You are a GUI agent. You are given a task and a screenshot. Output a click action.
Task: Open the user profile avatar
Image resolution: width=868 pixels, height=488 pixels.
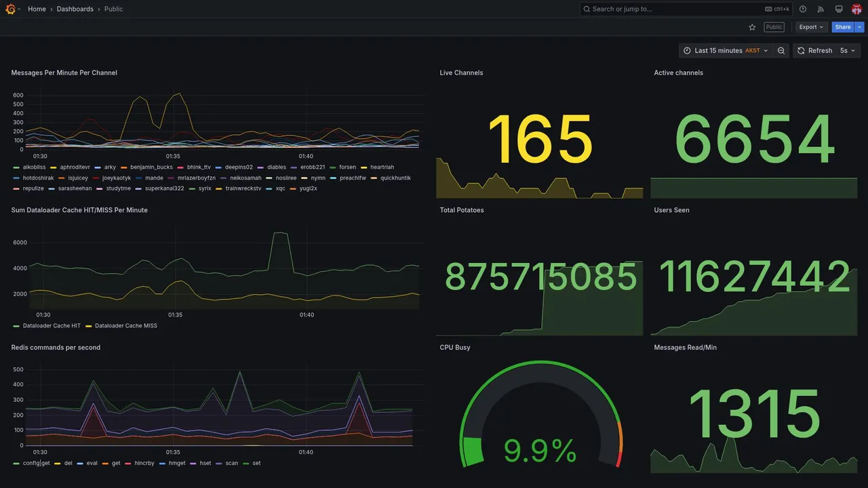pyautogui.click(x=856, y=9)
